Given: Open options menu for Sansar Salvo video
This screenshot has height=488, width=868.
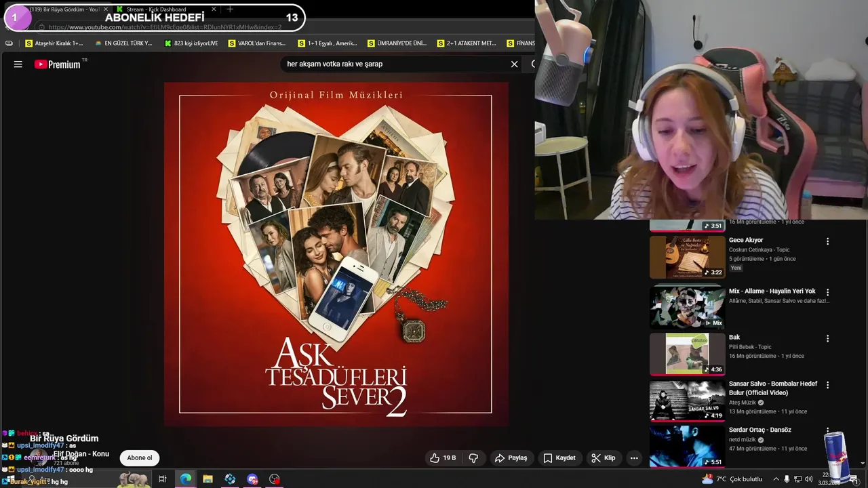Looking at the screenshot, I should point(827,385).
